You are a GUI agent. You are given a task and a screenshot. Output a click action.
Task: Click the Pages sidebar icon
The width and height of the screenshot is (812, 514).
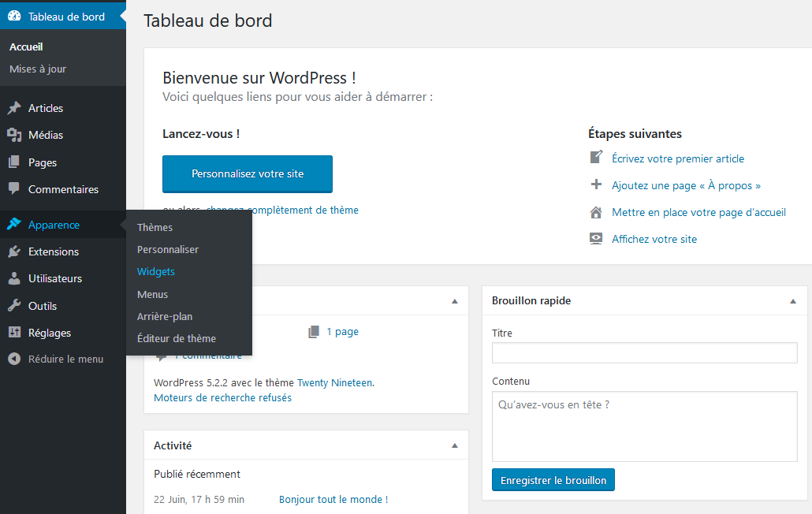click(14, 162)
